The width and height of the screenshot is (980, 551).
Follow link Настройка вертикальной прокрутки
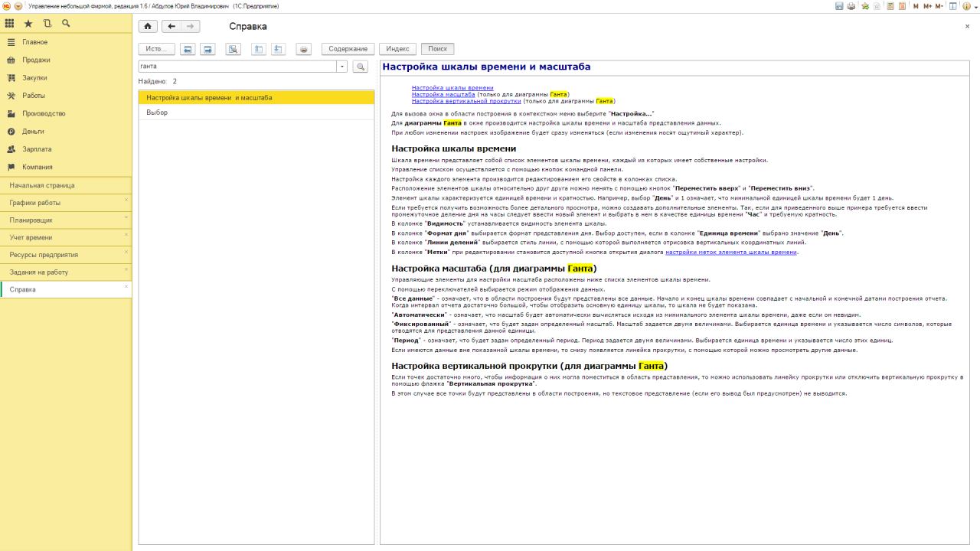point(466,101)
